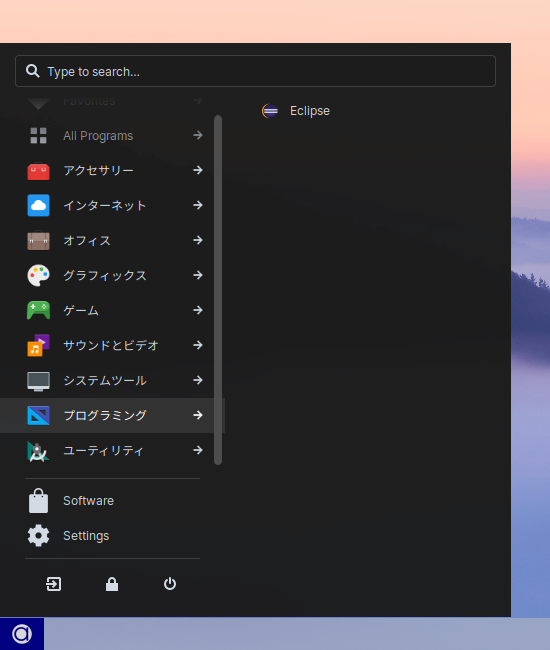
Task: Click the All Programs grid icon
Action: pyautogui.click(x=39, y=136)
